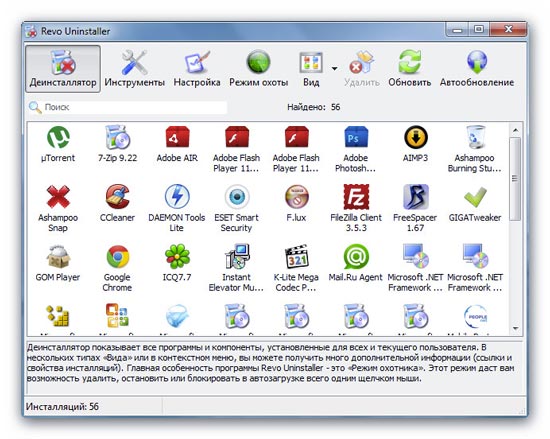Click the Вид view button

[x=311, y=69]
